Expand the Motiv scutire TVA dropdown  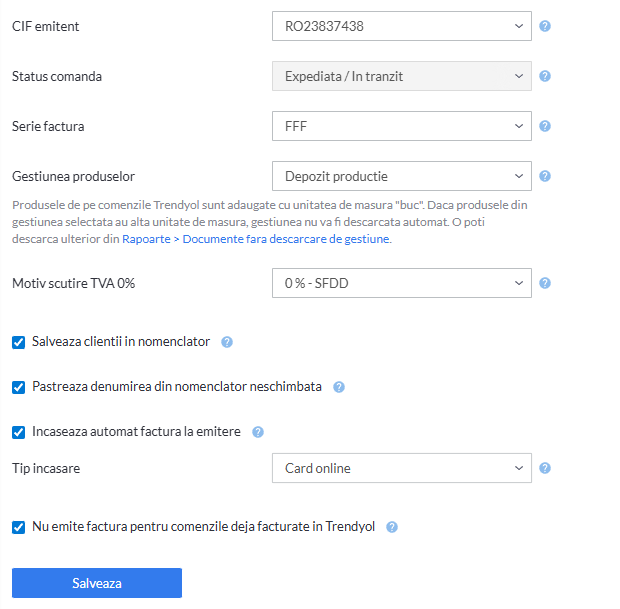402,283
